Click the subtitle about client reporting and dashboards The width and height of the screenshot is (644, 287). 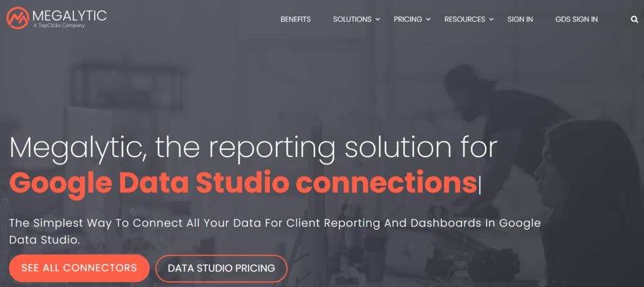(275, 232)
